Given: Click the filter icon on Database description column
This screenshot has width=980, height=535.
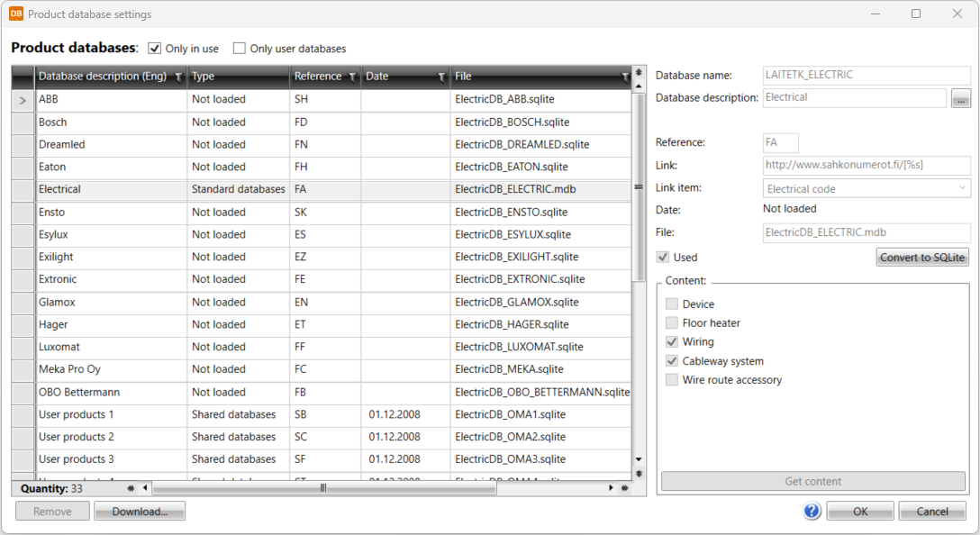Looking at the screenshot, I should click(x=178, y=77).
